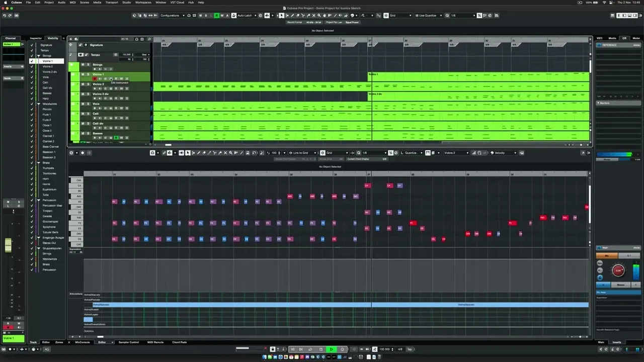Open the Velocity event color dropdown
Screen dimensions: 644x362
click(x=505, y=153)
